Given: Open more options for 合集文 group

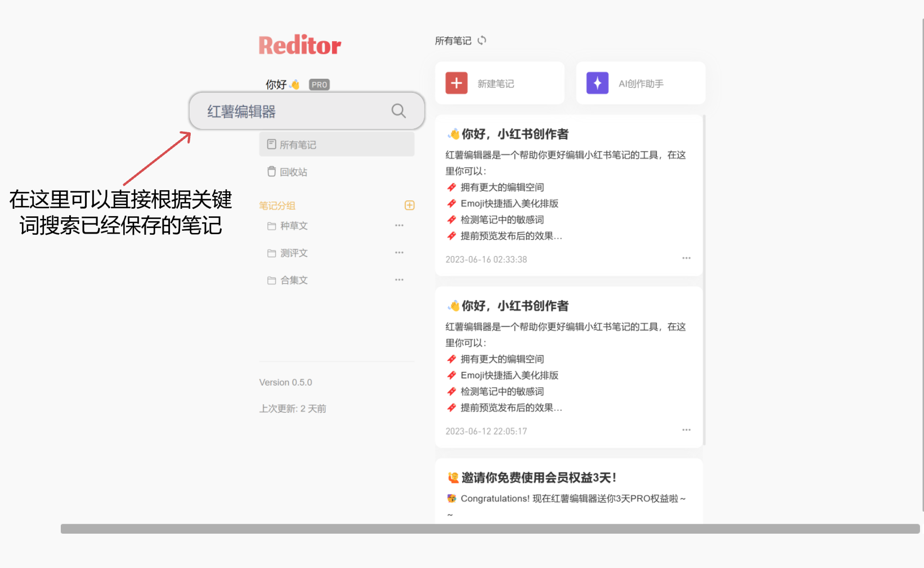Looking at the screenshot, I should [x=399, y=279].
